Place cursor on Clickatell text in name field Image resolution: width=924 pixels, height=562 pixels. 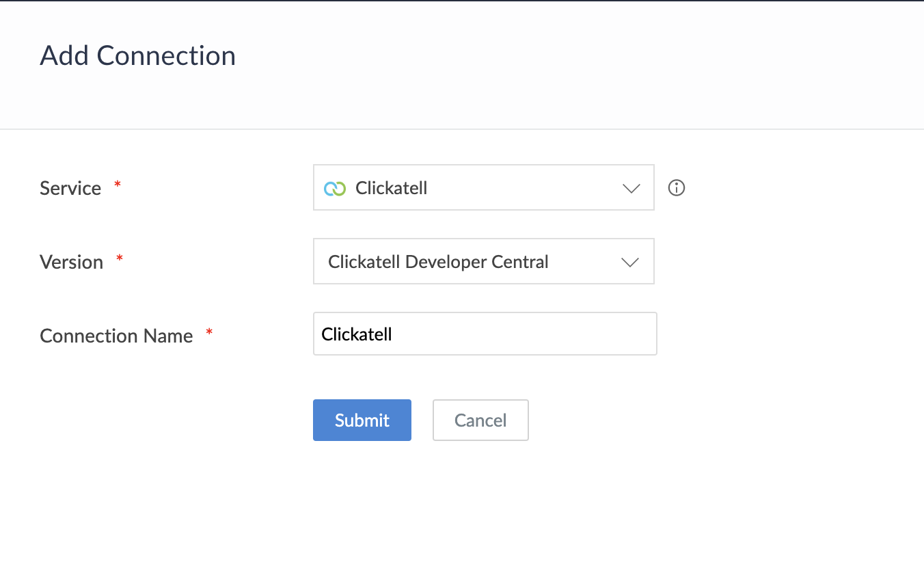(357, 334)
